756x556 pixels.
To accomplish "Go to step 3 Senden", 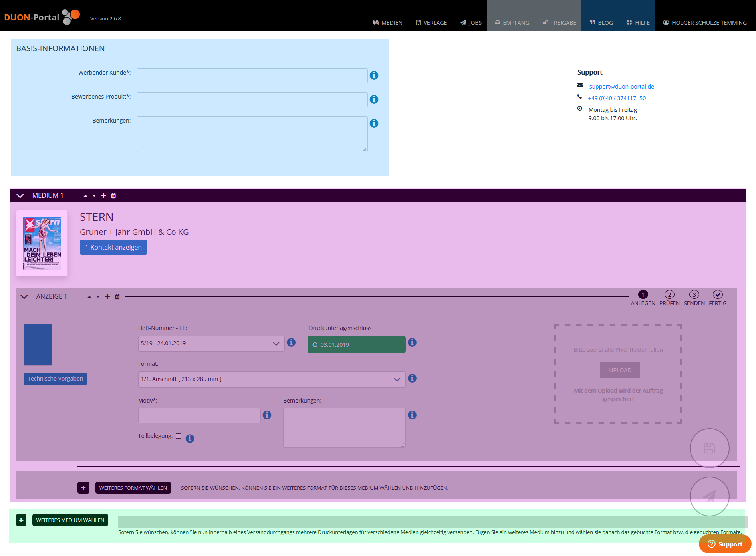I will 694,298.
